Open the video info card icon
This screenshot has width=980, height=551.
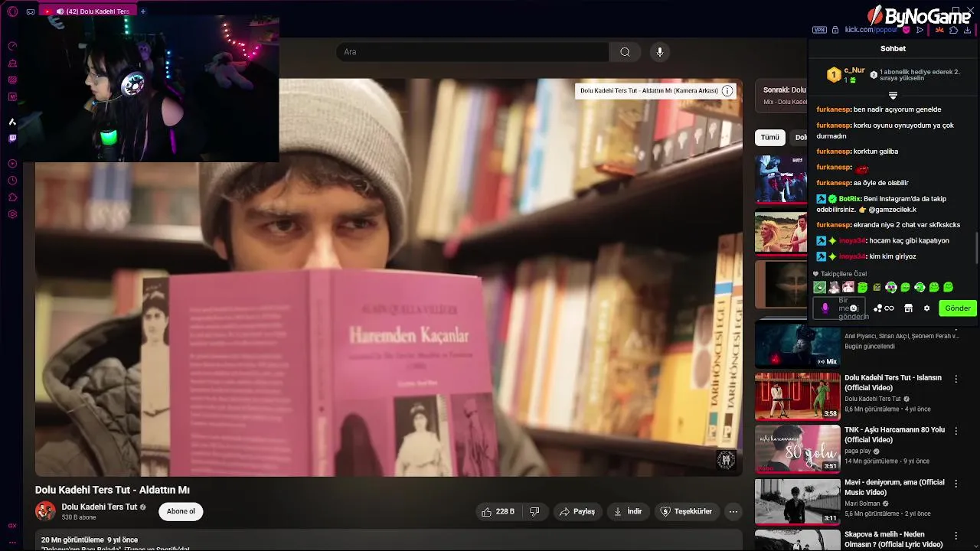click(x=727, y=90)
